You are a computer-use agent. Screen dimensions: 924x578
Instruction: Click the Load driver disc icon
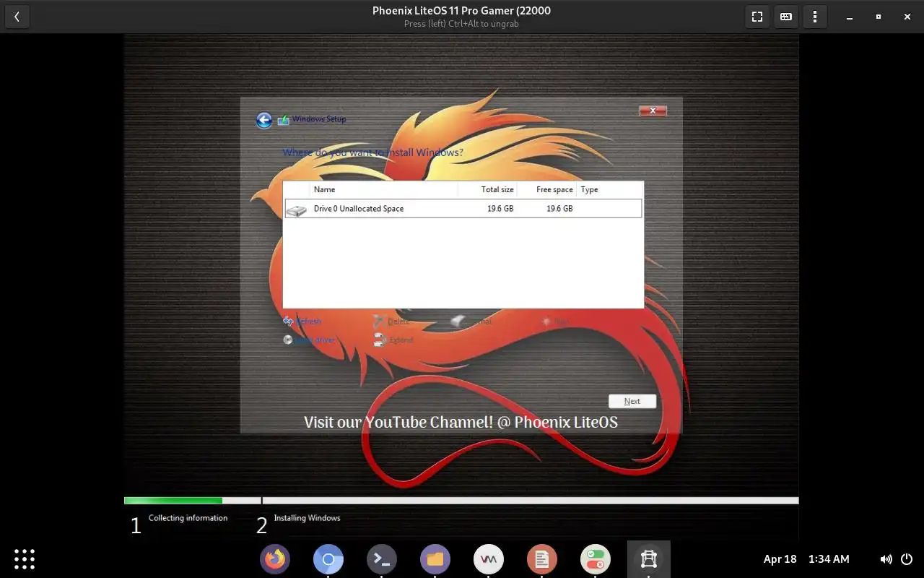coord(288,340)
